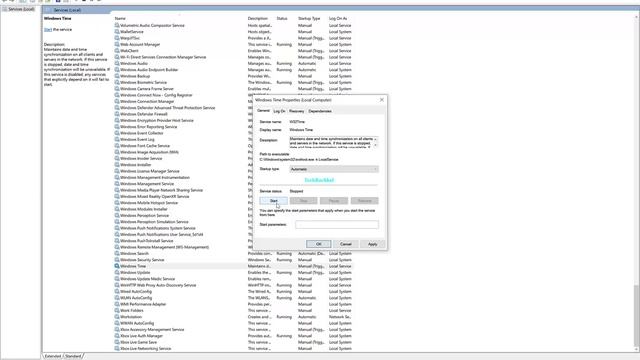Click the Windows Camera Frame Server icon

(117, 89)
